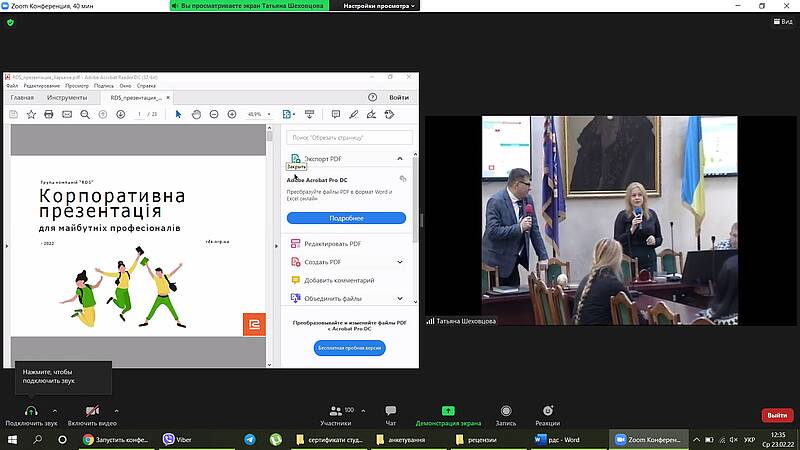The width and height of the screenshot is (800, 450).
Task: Zoom in with plus circle icon
Action: pyautogui.click(x=232, y=114)
